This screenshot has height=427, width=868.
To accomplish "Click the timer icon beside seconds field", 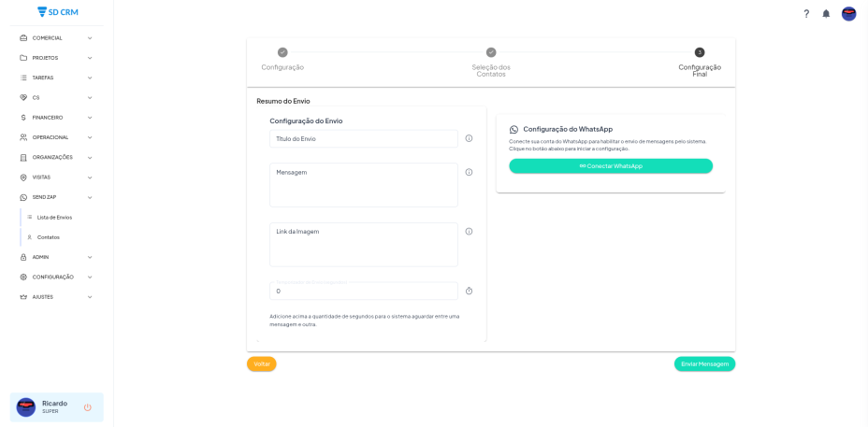I will point(469,291).
